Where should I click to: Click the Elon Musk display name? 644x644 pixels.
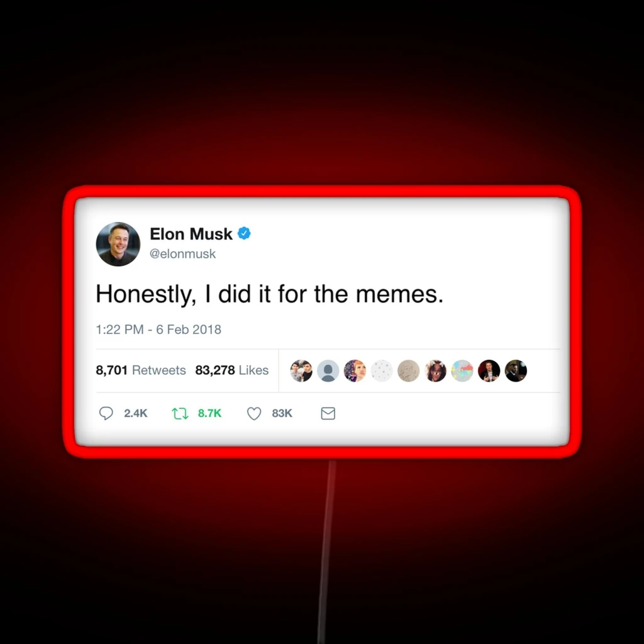(191, 234)
